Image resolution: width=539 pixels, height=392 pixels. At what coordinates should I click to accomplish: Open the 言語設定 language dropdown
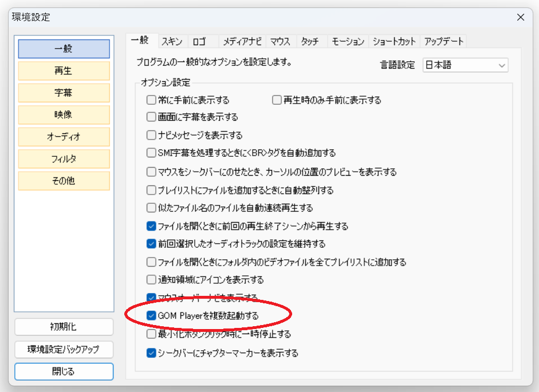click(465, 65)
